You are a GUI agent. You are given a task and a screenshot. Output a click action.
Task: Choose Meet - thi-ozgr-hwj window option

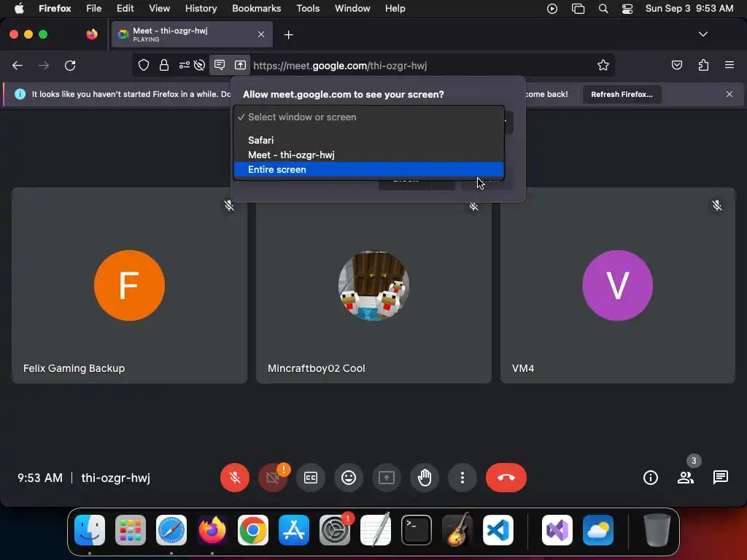pos(368,155)
